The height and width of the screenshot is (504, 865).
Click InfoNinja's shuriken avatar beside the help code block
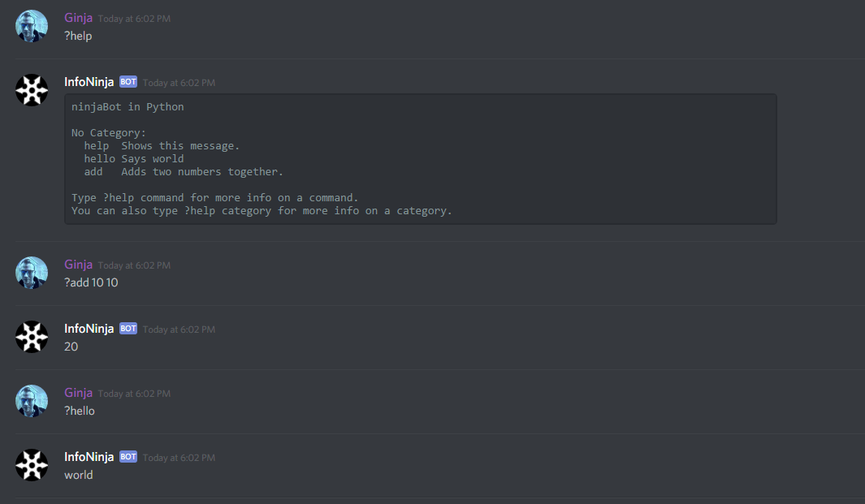(x=32, y=90)
